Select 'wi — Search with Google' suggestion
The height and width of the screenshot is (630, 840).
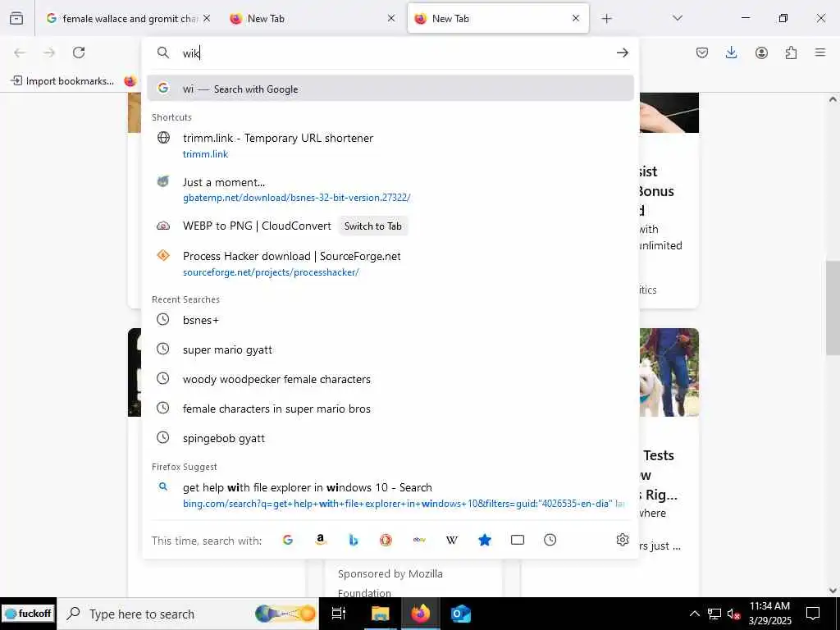point(390,89)
